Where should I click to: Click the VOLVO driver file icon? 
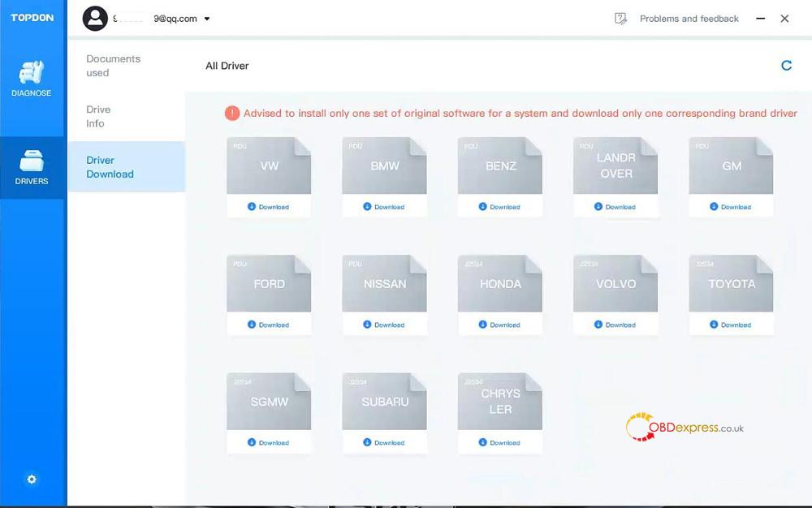click(x=615, y=283)
